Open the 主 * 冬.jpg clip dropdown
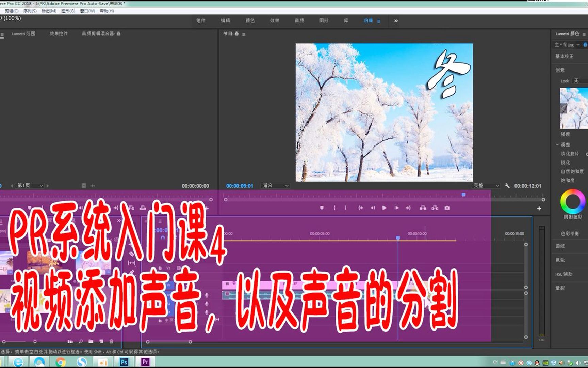The height and width of the screenshot is (368, 588). (578, 45)
